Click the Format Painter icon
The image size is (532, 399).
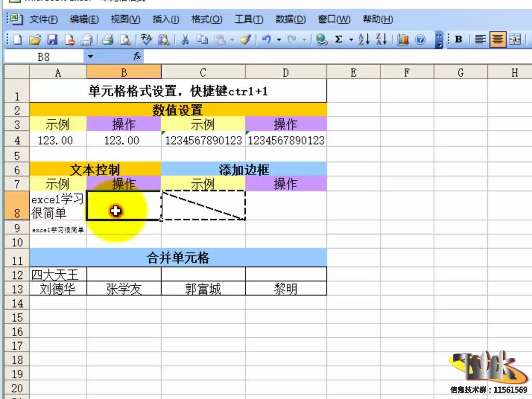click(245, 39)
